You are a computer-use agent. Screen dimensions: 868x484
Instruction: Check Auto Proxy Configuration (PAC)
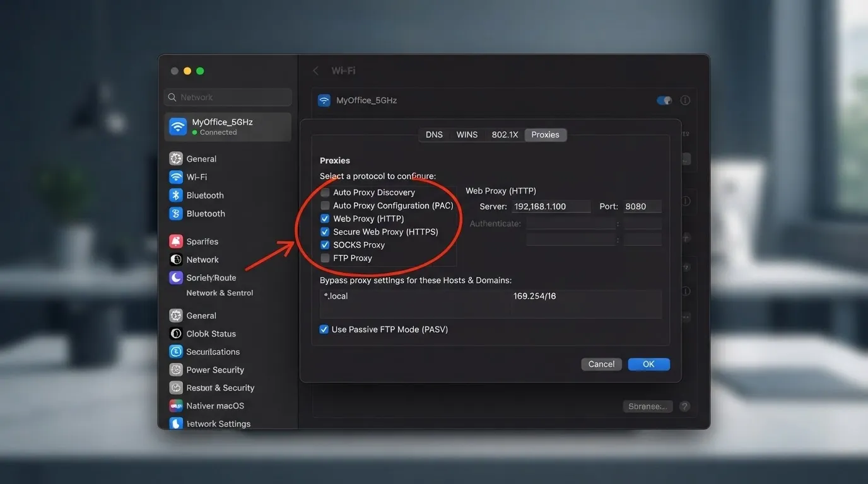click(x=325, y=205)
